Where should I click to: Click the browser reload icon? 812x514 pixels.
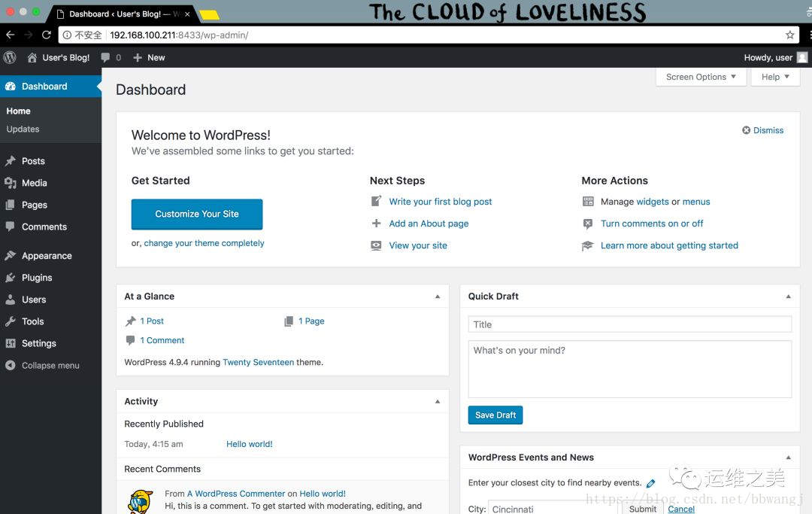coord(47,35)
